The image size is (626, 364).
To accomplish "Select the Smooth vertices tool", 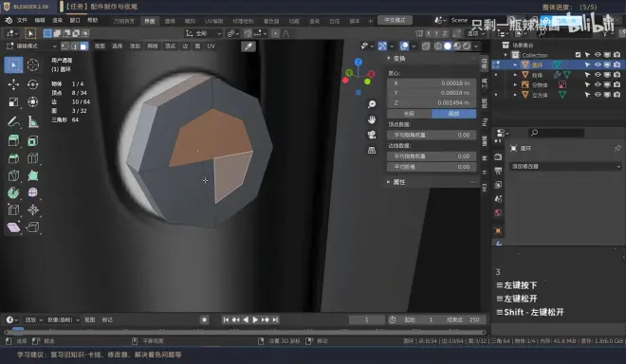I will click(33, 192).
